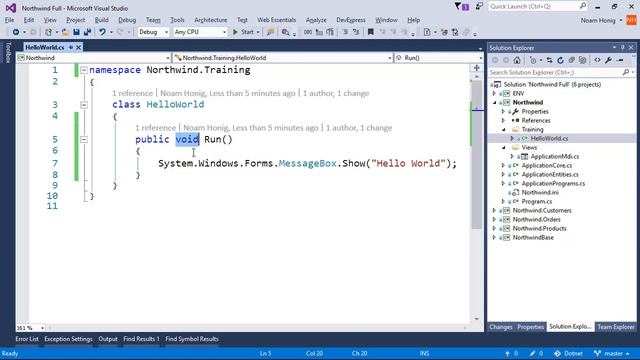The width and height of the screenshot is (640, 360).
Task: Close the HelloWorld.cs tab
Action: click(x=78, y=47)
